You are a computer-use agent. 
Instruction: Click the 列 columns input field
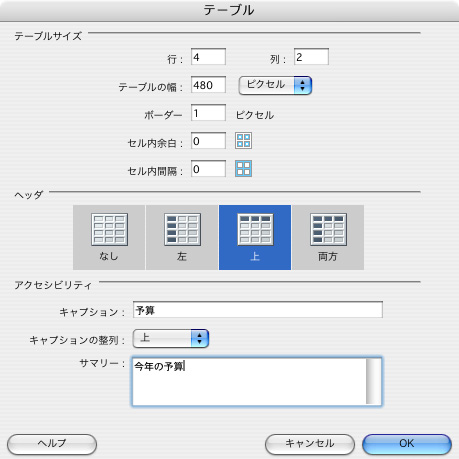pos(311,57)
